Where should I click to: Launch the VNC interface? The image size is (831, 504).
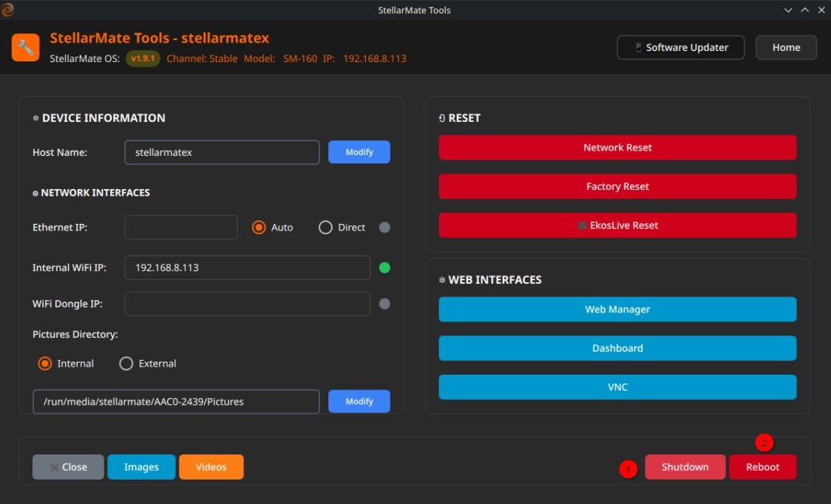(x=617, y=387)
